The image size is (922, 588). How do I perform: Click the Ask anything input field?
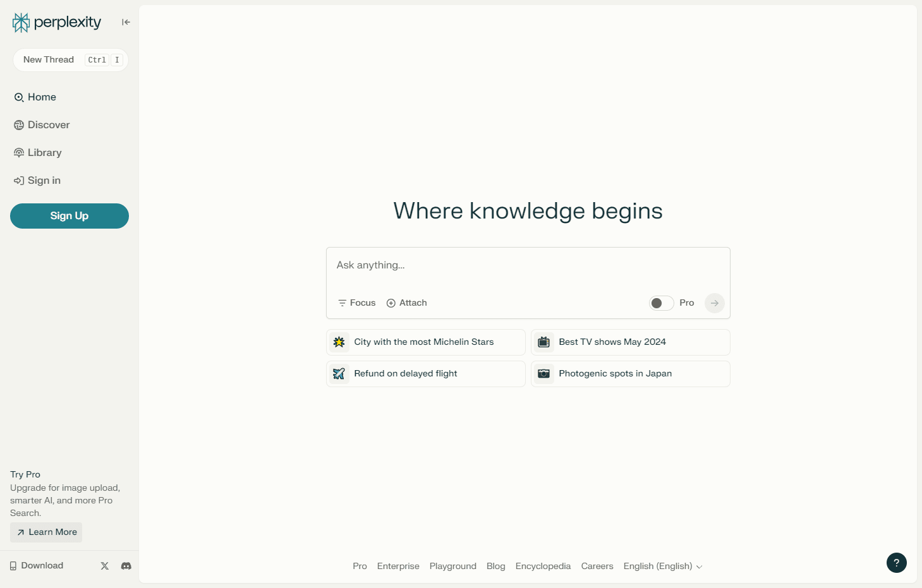(x=528, y=265)
